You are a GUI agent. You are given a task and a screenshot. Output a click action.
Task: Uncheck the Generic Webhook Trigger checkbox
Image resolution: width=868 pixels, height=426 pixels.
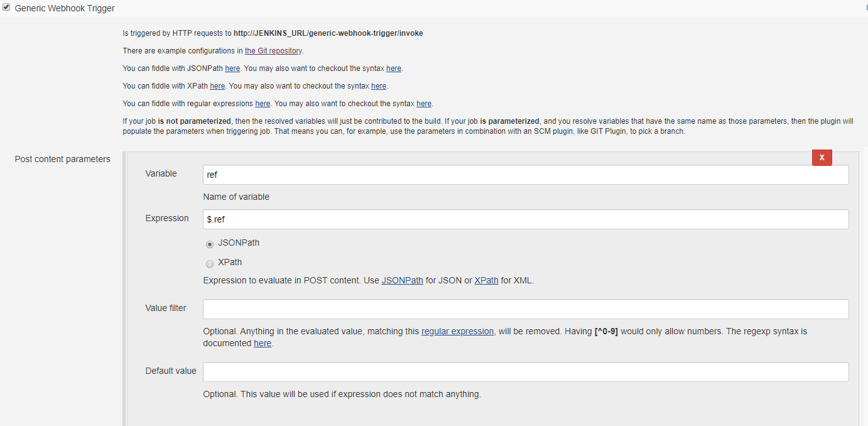point(7,8)
